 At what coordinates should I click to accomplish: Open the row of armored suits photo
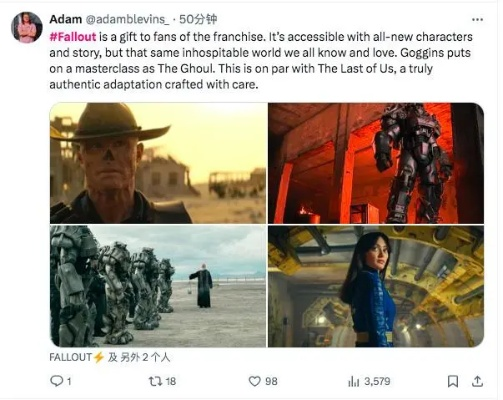[x=158, y=286]
